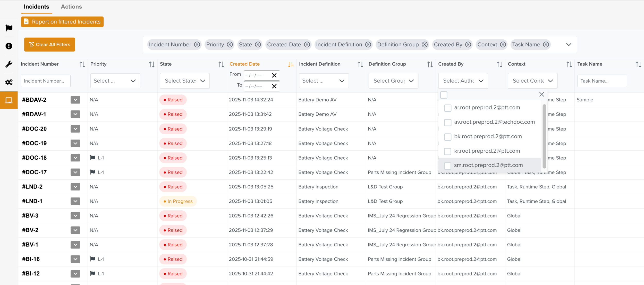Tick the sm.root.preprod.2@ptt.com checkbox
This screenshot has width=644, height=285.
click(448, 166)
